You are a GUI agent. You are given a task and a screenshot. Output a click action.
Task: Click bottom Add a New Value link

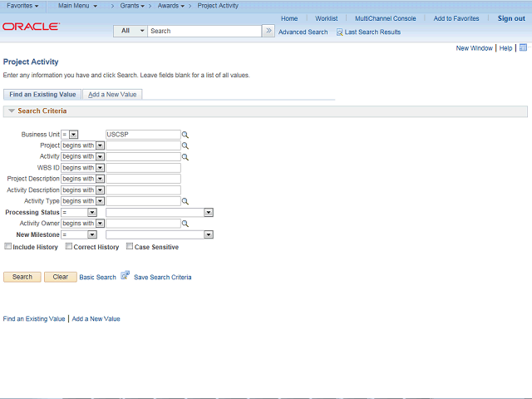tap(96, 319)
